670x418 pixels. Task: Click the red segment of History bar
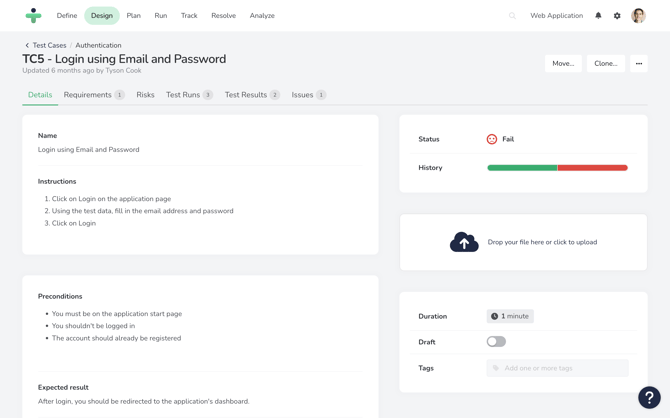592,168
